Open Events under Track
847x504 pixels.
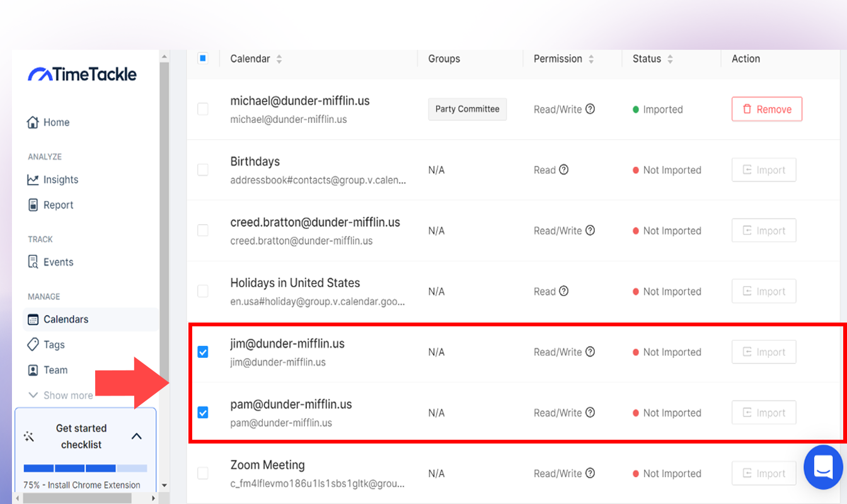click(x=50, y=262)
